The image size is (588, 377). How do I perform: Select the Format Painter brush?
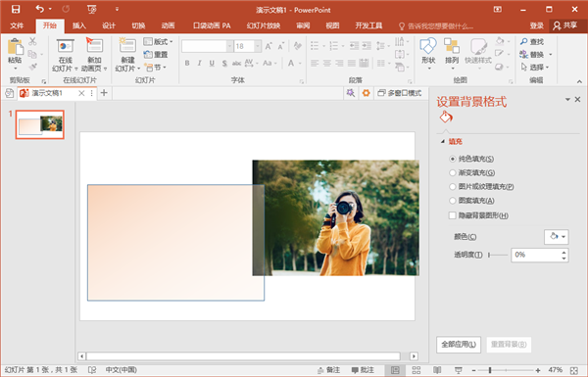32,67
